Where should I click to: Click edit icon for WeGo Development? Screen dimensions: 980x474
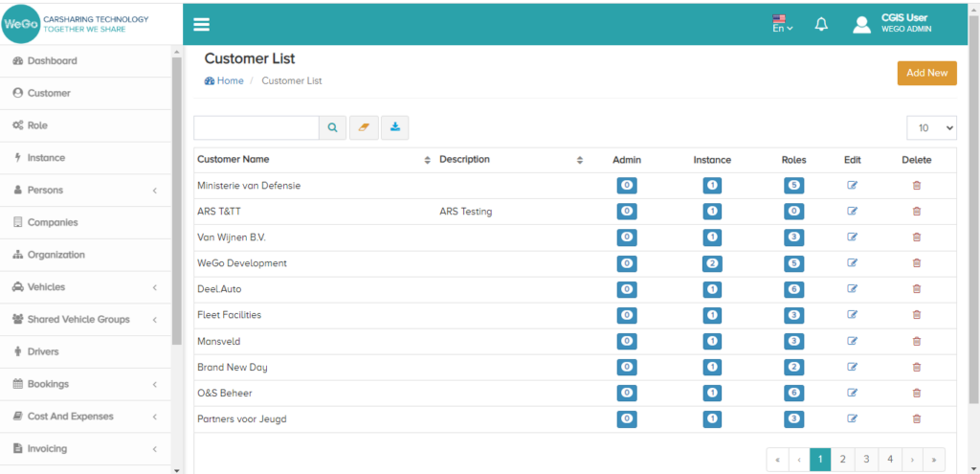[x=853, y=263]
